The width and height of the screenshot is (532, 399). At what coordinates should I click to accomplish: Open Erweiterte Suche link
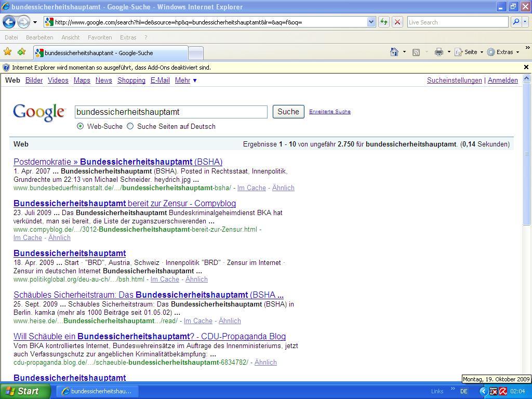click(x=330, y=112)
